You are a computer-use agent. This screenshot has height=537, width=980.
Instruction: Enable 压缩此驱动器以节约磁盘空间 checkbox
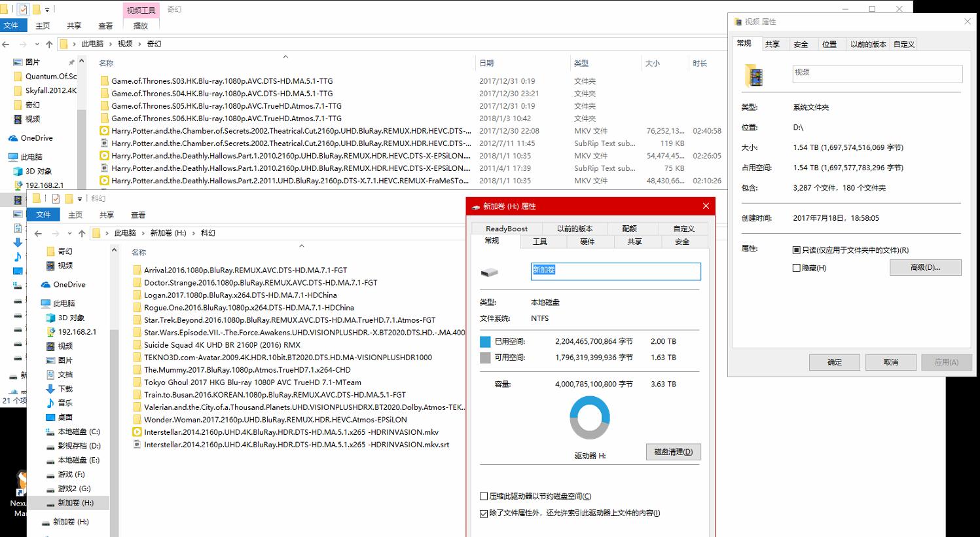(x=484, y=496)
